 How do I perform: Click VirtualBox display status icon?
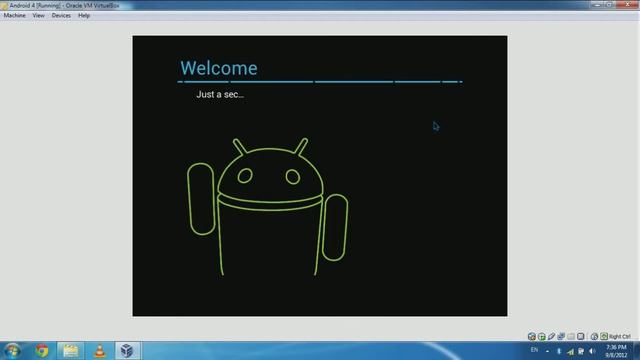point(580,336)
